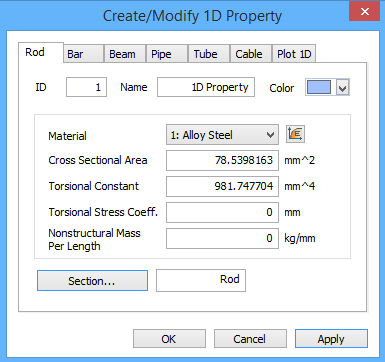Click the Cross Sectional Area label

98,160
